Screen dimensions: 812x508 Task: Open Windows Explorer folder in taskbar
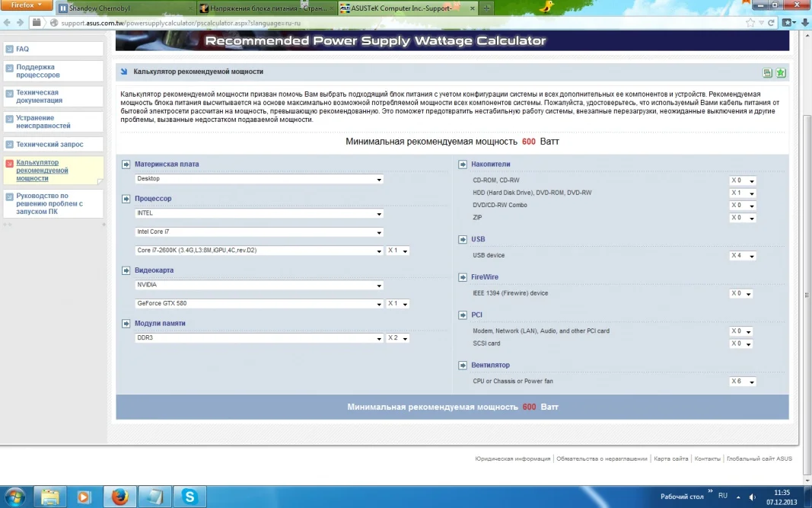point(50,497)
